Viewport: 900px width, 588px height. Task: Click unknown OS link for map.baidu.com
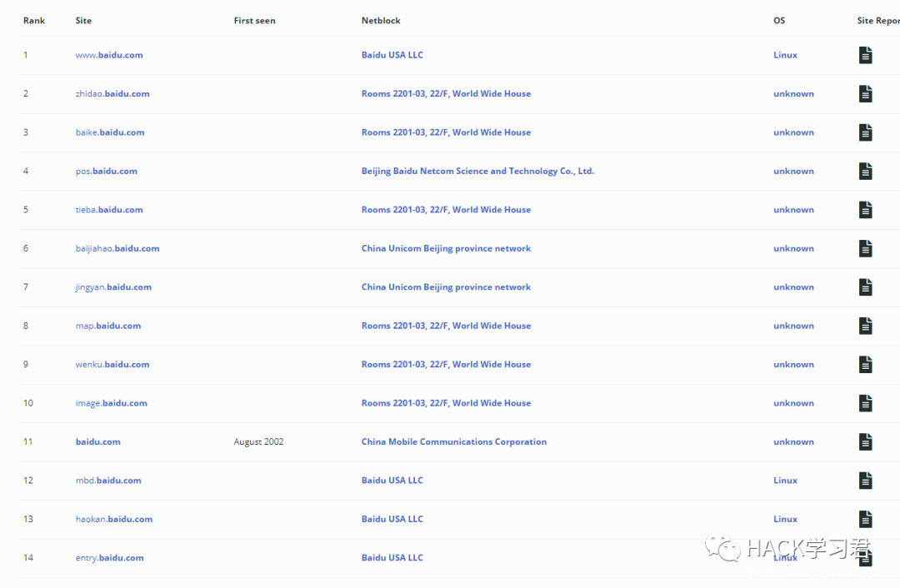click(794, 326)
